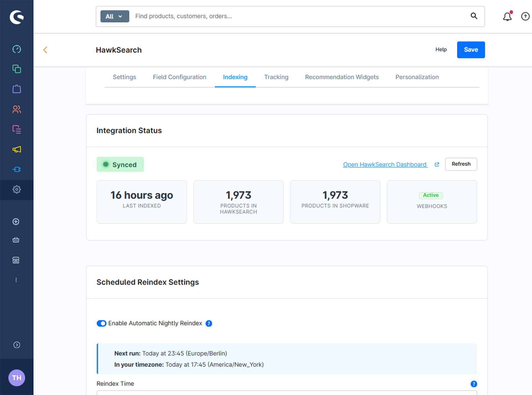The image size is (532, 395).
Task: Open the Recommendation Widgets tab
Action: click(342, 77)
